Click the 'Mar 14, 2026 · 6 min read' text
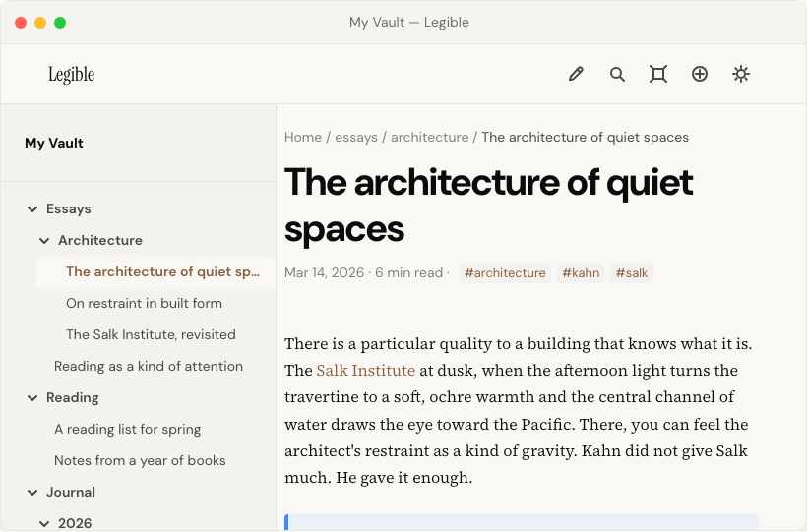This screenshot has height=532, width=807. (x=367, y=273)
